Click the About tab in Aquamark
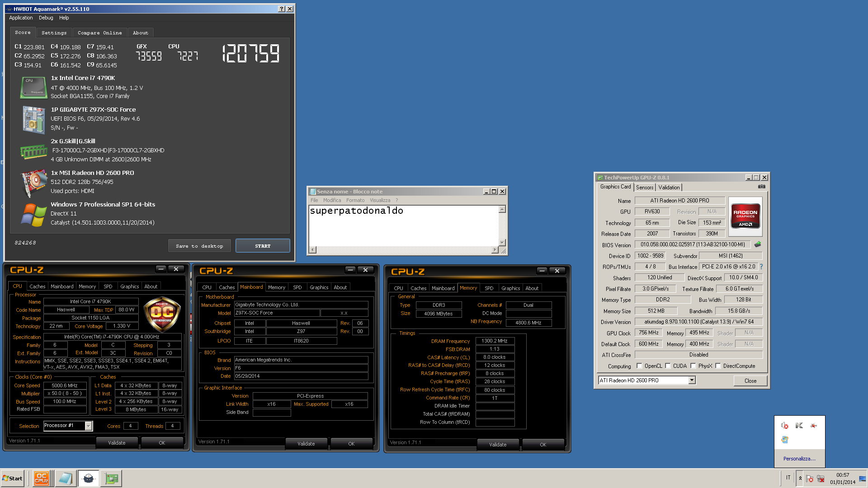The height and width of the screenshot is (488, 868). [140, 33]
